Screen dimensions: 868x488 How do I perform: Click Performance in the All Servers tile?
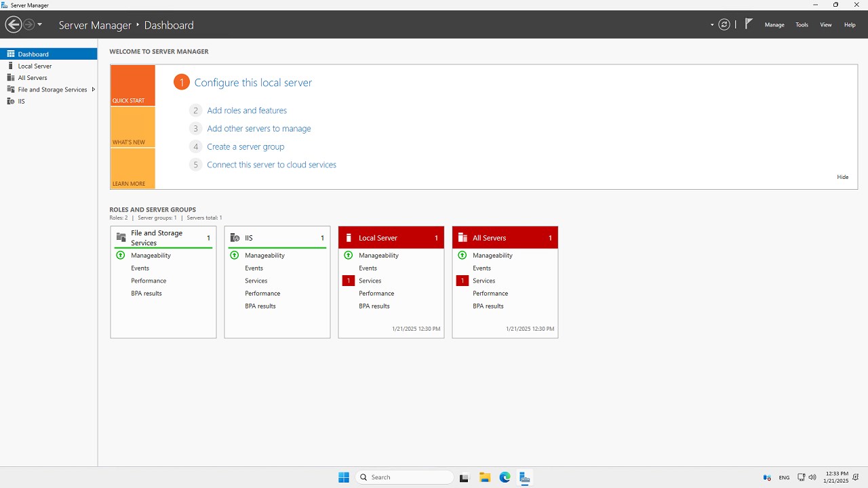[490, 293]
